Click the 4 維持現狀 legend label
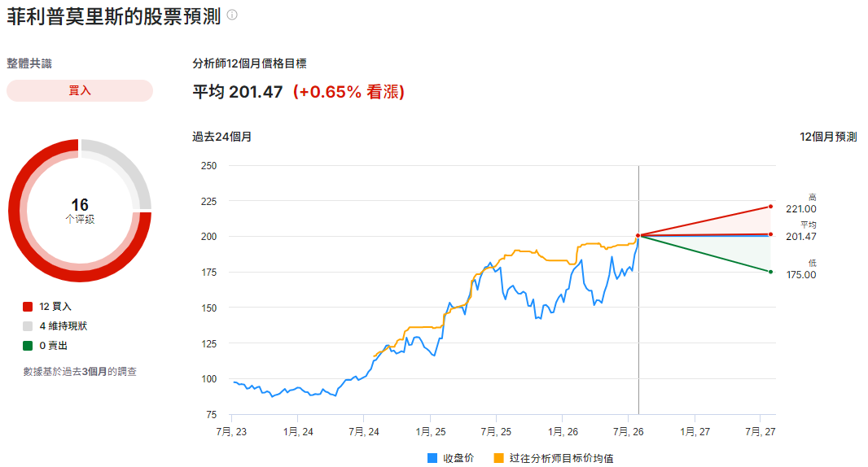This screenshot has height=467, width=868. click(x=64, y=326)
